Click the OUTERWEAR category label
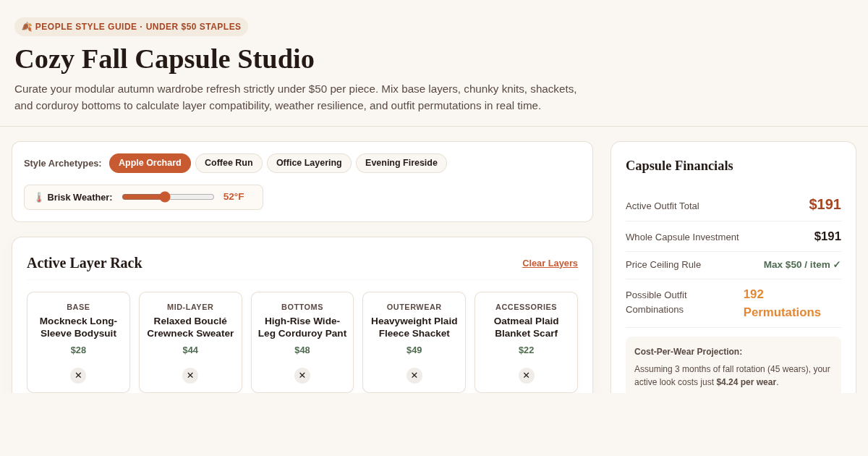Image resolution: width=868 pixels, height=456 pixels. (414, 307)
